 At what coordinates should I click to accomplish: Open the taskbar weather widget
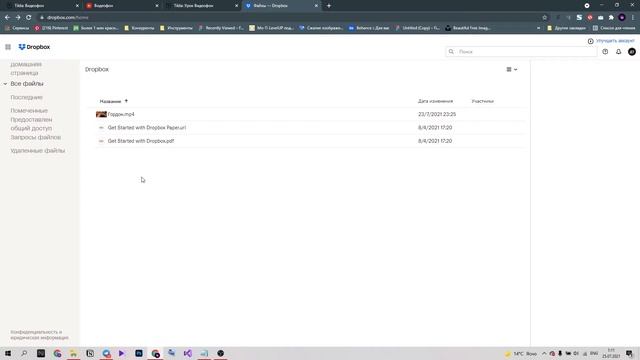click(521, 353)
